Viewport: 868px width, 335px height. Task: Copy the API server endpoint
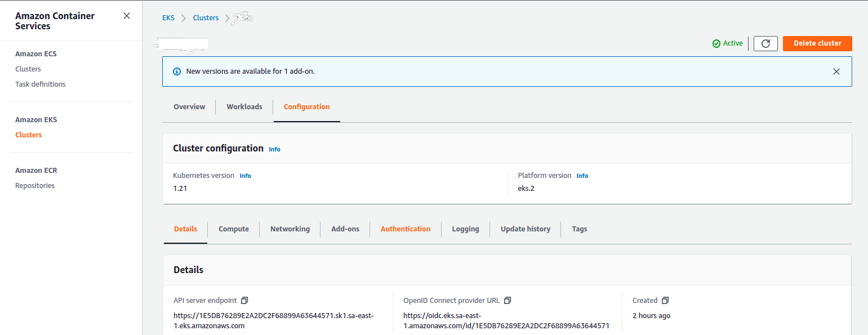[244, 301]
